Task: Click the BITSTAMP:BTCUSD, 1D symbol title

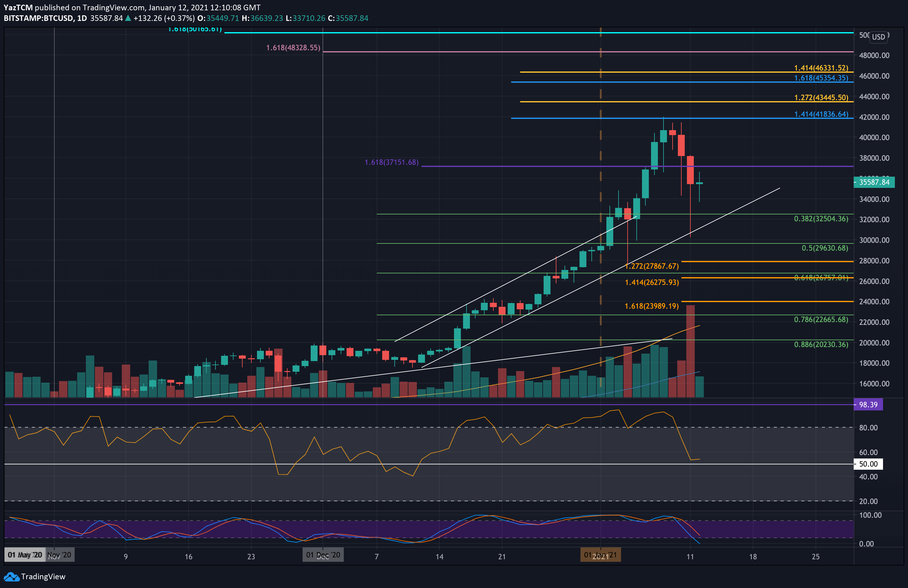Action: click(45, 18)
